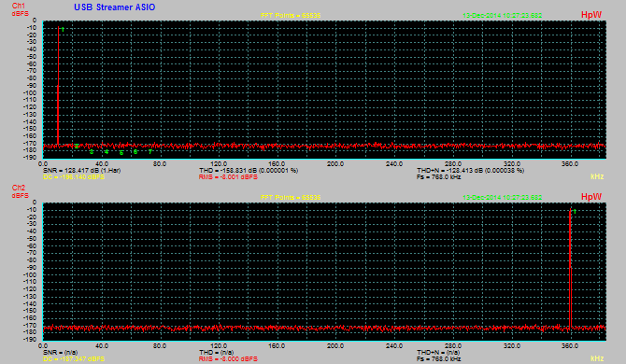
Task: Click THD+N = -128.413 dB reading
Action: [x=470, y=170]
